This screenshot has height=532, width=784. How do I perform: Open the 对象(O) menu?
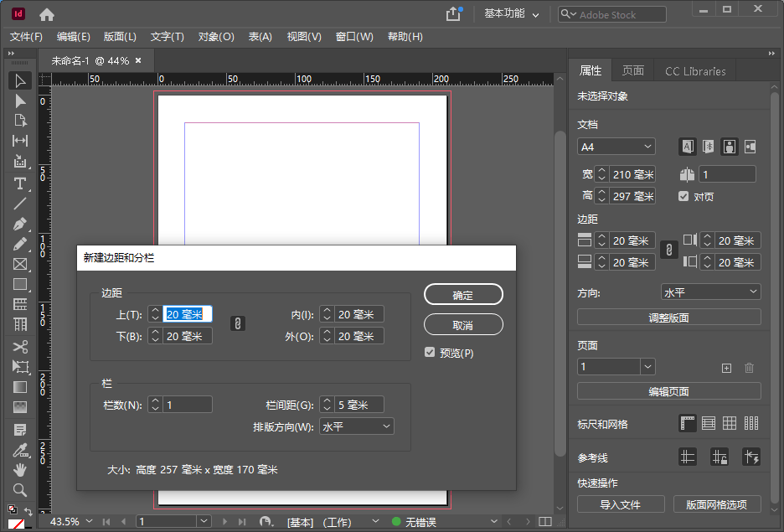pyautogui.click(x=216, y=37)
